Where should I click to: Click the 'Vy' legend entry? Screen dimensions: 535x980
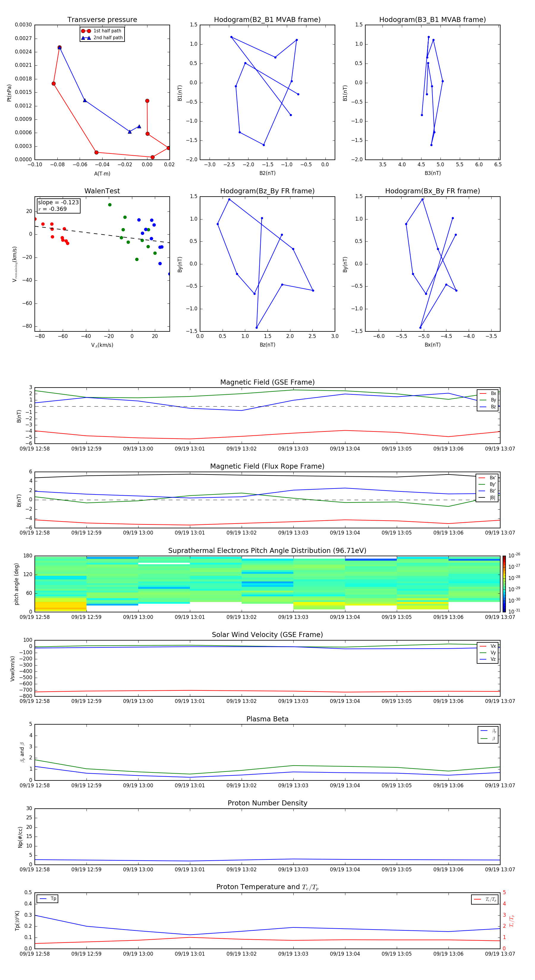click(488, 653)
